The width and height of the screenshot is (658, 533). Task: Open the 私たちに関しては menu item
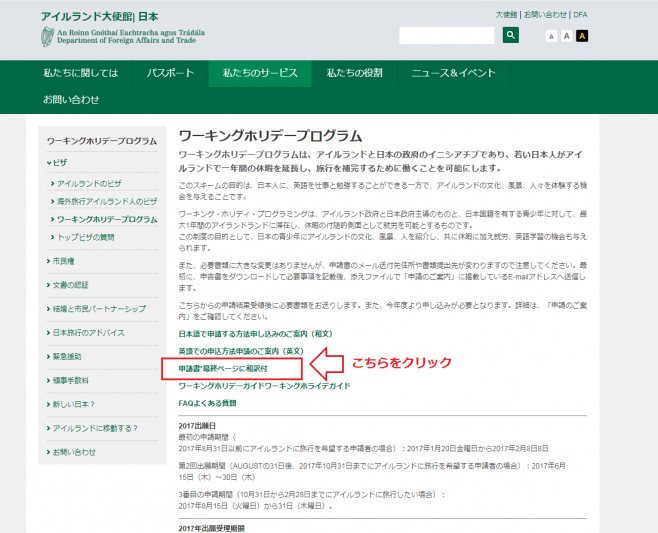tap(81, 74)
